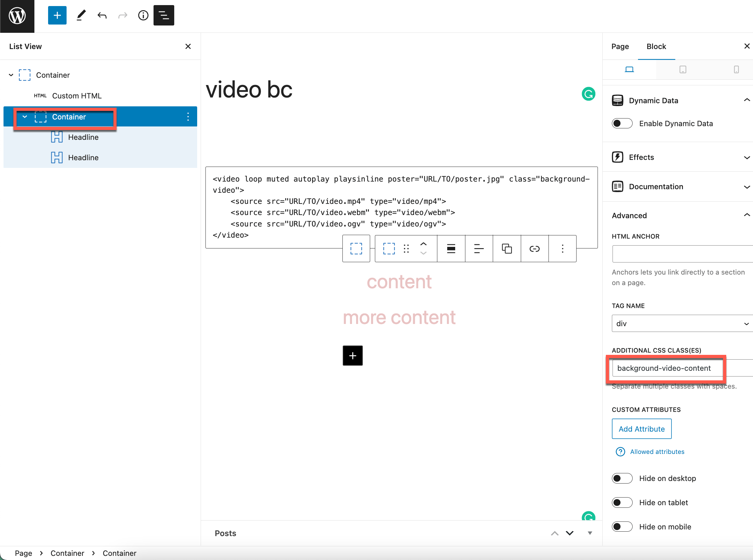This screenshot has width=753, height=560.
Task: Select the Custom HTML block in List View
Action: click(x=76, y=96)
